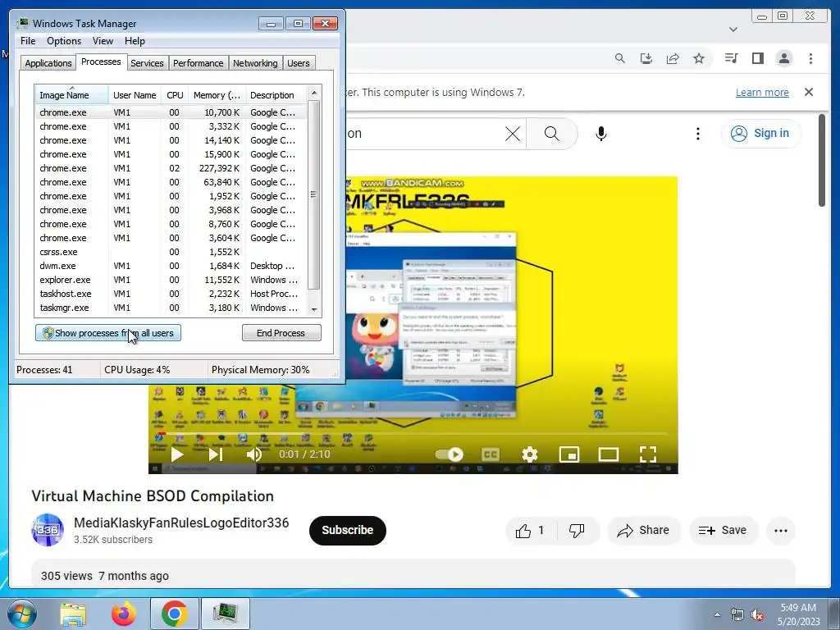Click the Share button under the video

pos(643,531)
